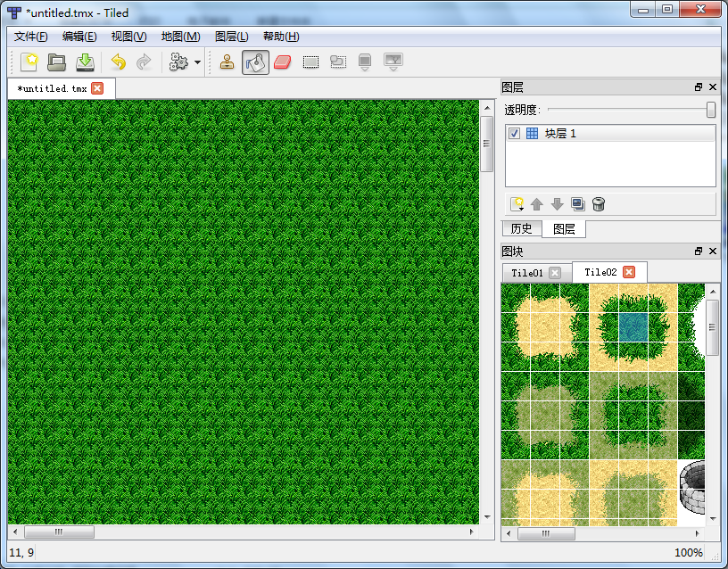
Task: Close the *untitled.tmx tab
Action: pyautogui.click(x=97, y=88)
